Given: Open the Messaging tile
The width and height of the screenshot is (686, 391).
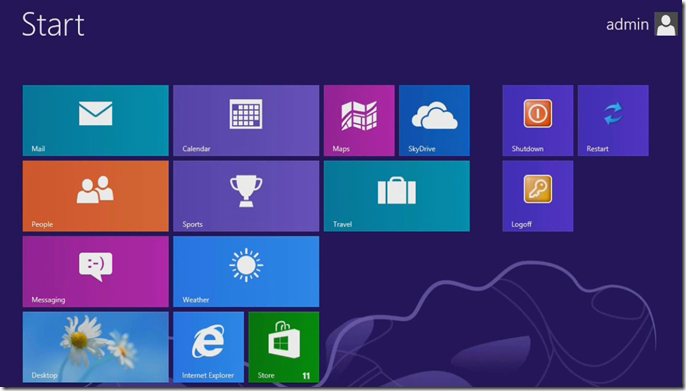Looking at the screenshot, I should [x=95, y=272].
